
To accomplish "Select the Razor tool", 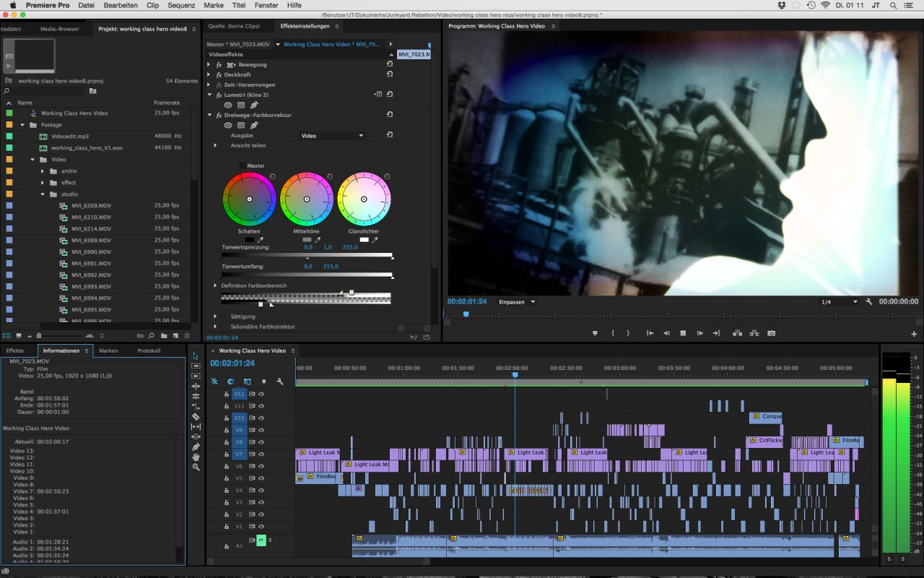I will (x=196, y=417).
